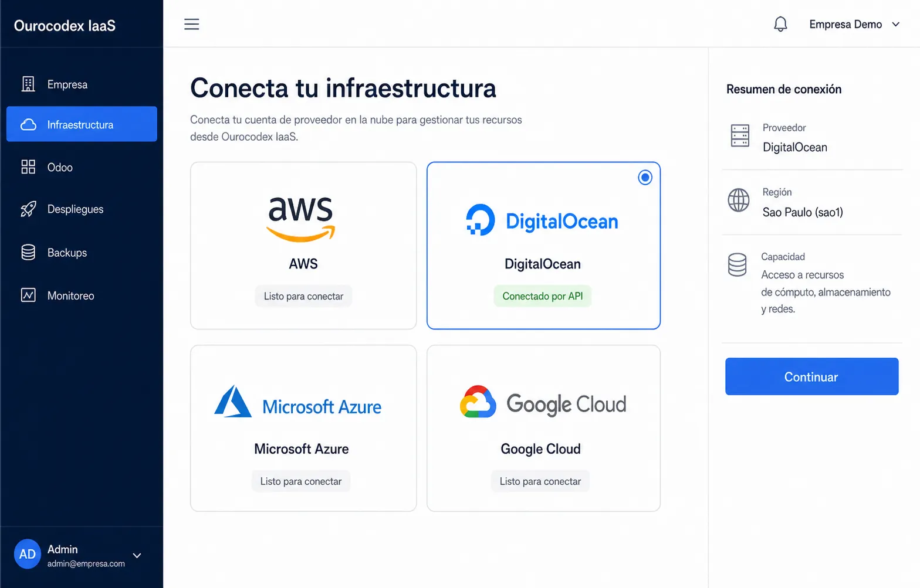920x588 pixels.
Task: Click AWS 'Listo para conectar' badge
Action: point(303,296)
